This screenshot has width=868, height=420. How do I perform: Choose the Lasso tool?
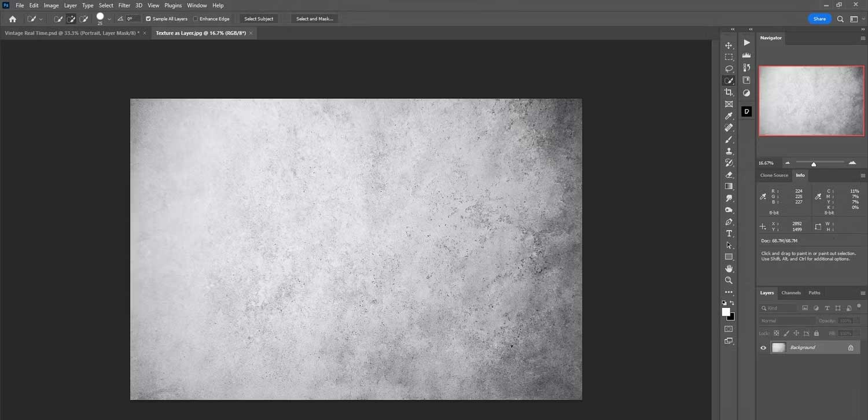point(729,68)
